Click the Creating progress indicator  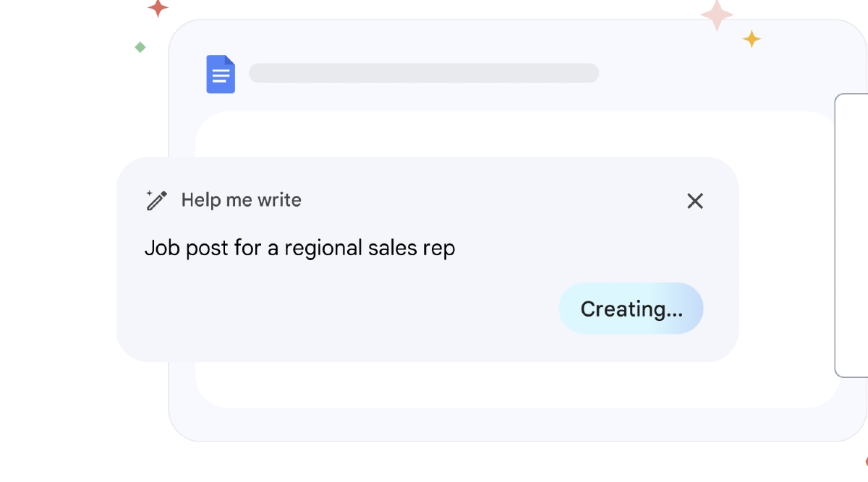click(x=631, y=309)
